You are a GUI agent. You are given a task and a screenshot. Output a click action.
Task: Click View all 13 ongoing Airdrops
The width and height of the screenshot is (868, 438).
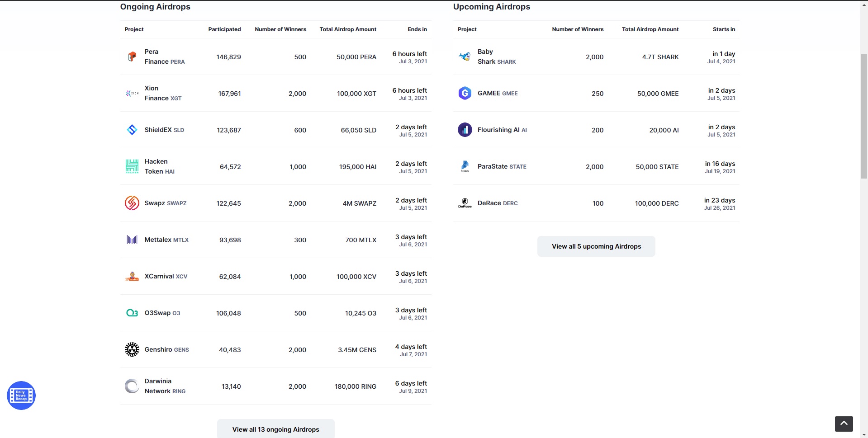(x=275, y=429)
